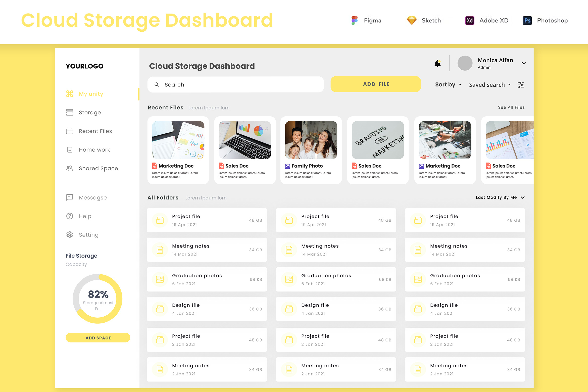Click the Figma logo icon
Image resolution: width=588 pixels, height=392 pixels.
pos(355,20)
